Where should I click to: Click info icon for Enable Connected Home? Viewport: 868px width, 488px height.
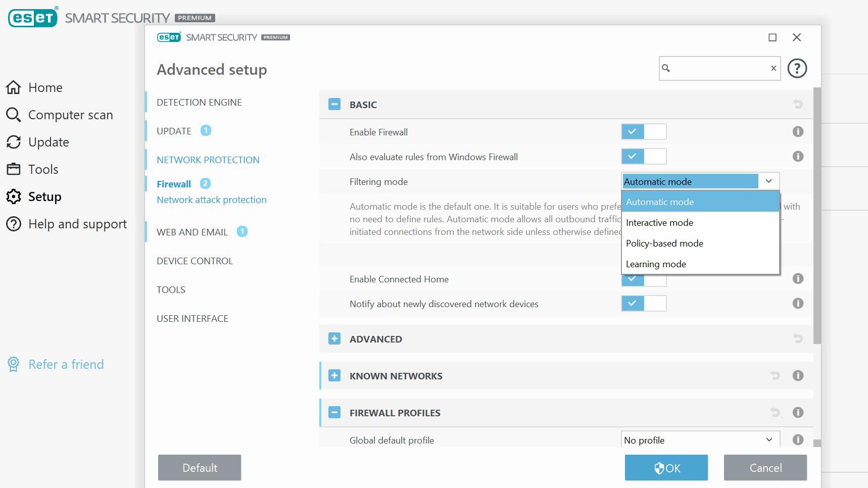pos(798,279)
